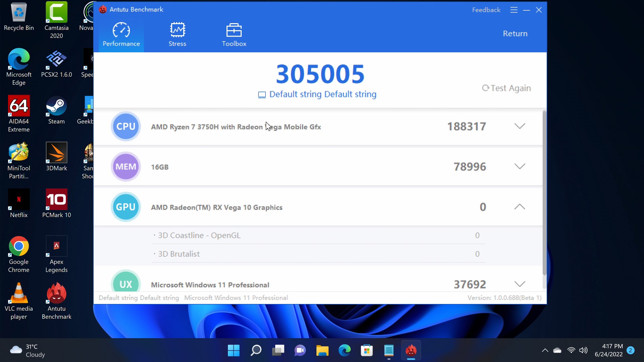
Task: Open Google Chrome desktop shortcut
Action: [19, 254]
